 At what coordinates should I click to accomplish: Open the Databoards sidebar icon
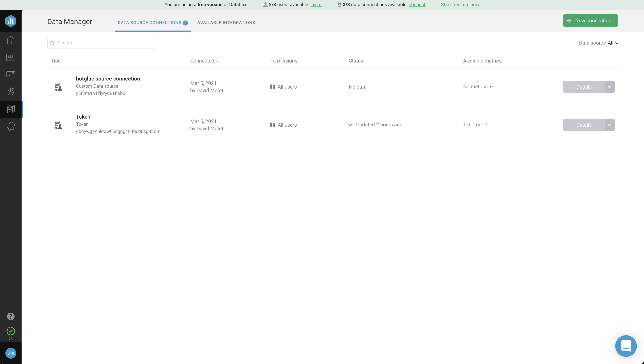click(11, 74)
